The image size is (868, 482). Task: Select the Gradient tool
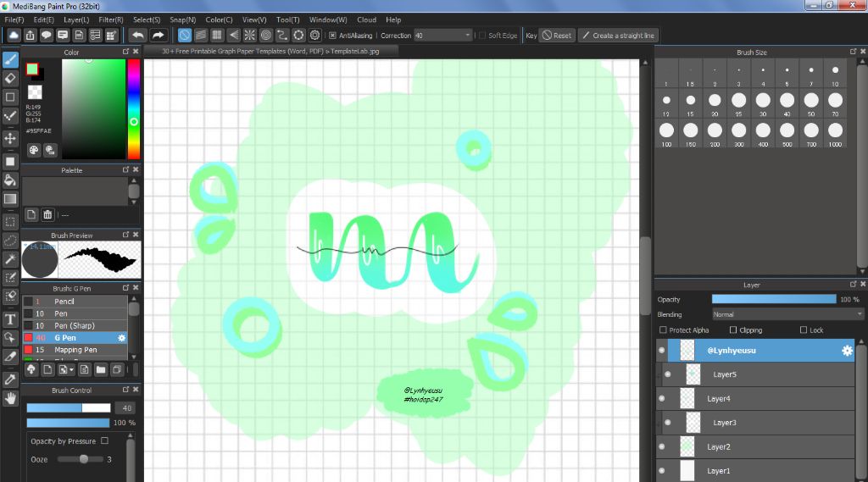pos(10,199)
